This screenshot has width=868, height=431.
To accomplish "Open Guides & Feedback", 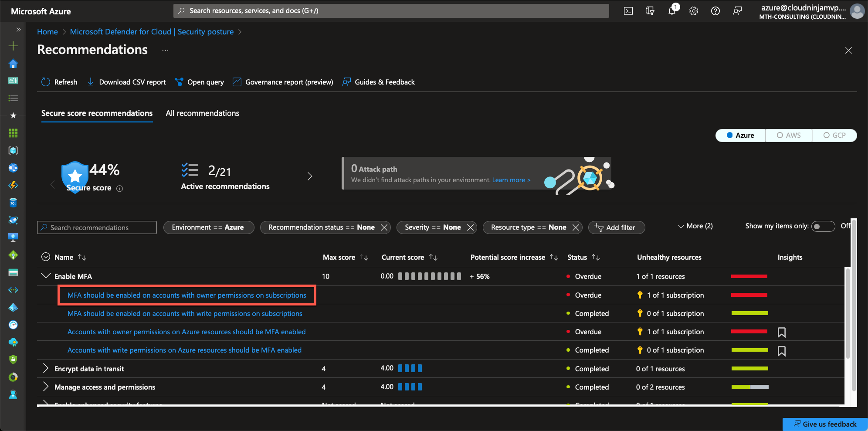I will point(378,82).
